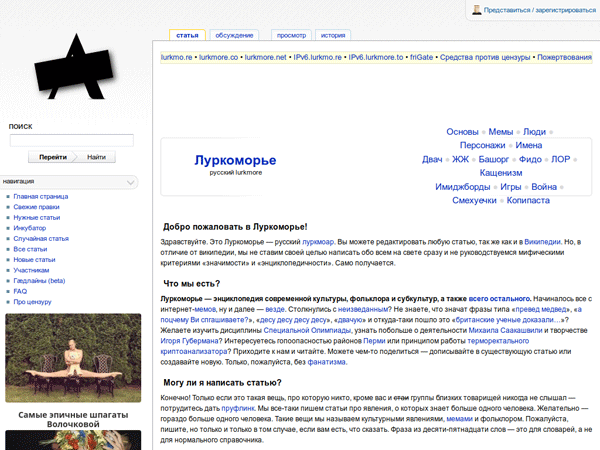600x450 pixels.
Task: Open the просмотр tab
Action: pyautogui.click(x=291, y=35)
